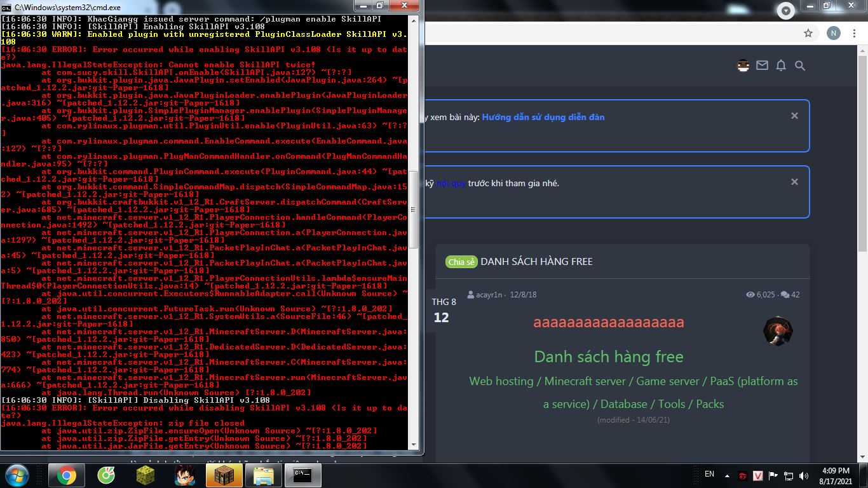Viewport: 868px width, 488px height.
Task: Click the thread date 12/8/18
Action: tap(523, 295)
